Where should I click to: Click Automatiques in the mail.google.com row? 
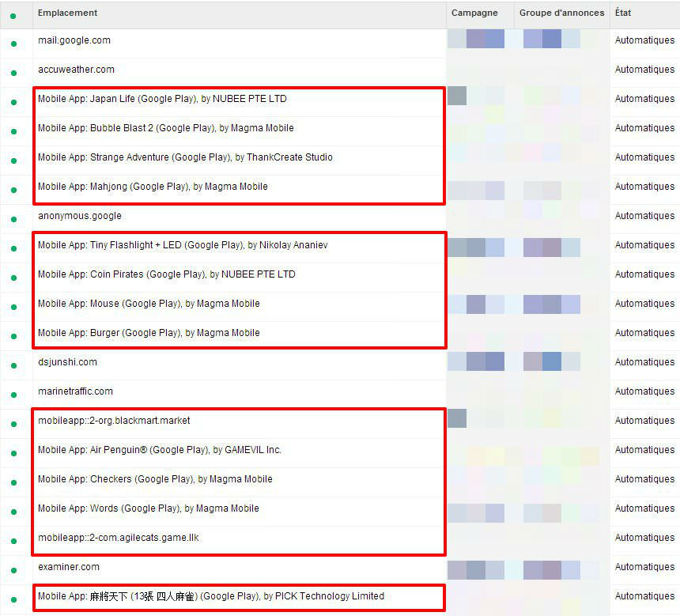[x=645, y=40]
